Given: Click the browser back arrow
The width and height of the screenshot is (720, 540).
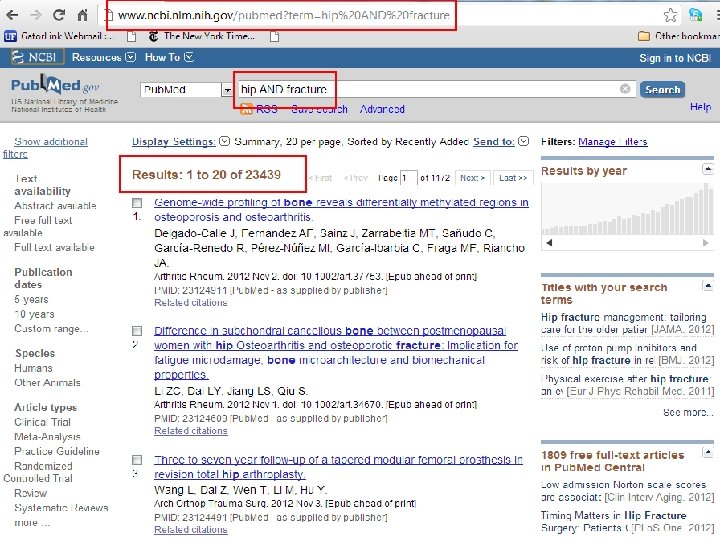Looking at the screenshot, I should click(x=12, y=15).
